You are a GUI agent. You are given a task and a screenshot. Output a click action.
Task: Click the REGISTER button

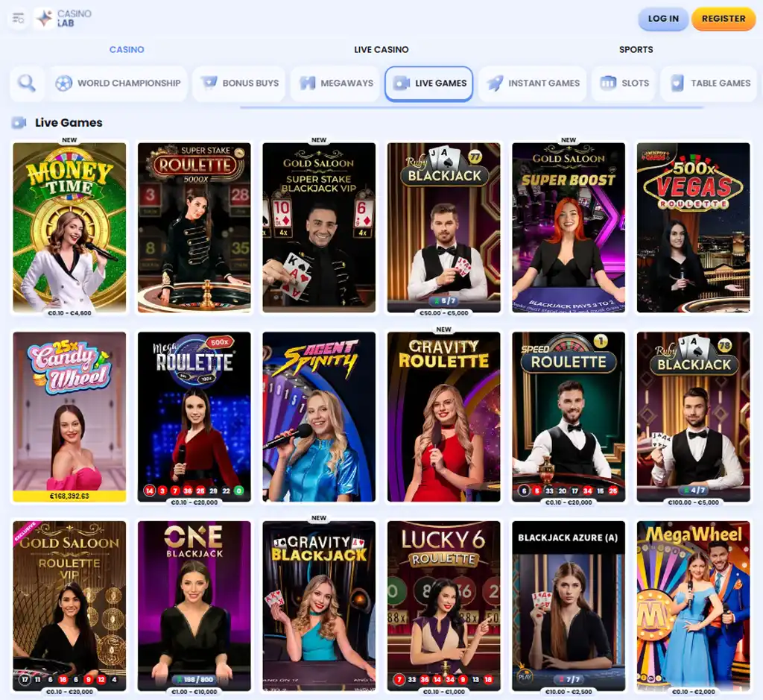[x=724, y=19]
